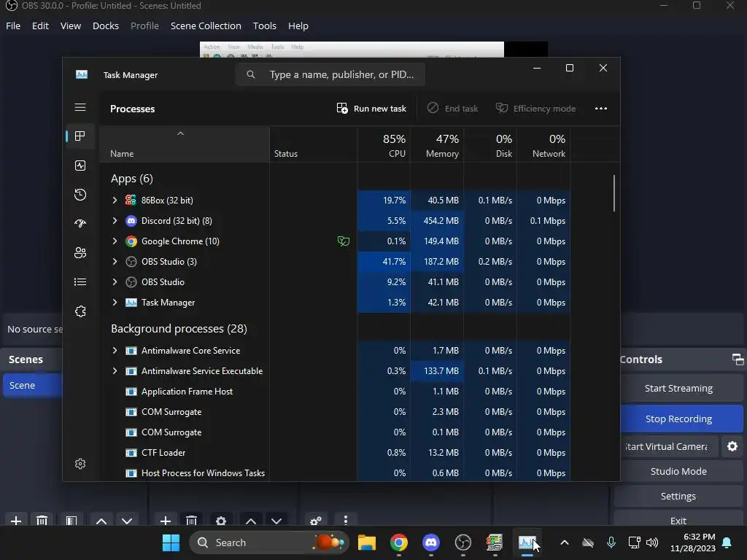Open Task Manager settings gear
This screenshot has width=747, height=560.
pos(80,463)
